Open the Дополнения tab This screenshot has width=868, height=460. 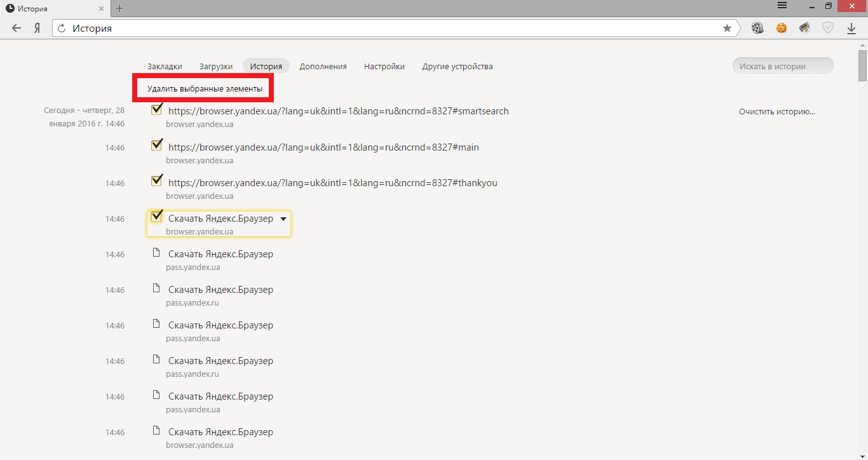point(323,66)
